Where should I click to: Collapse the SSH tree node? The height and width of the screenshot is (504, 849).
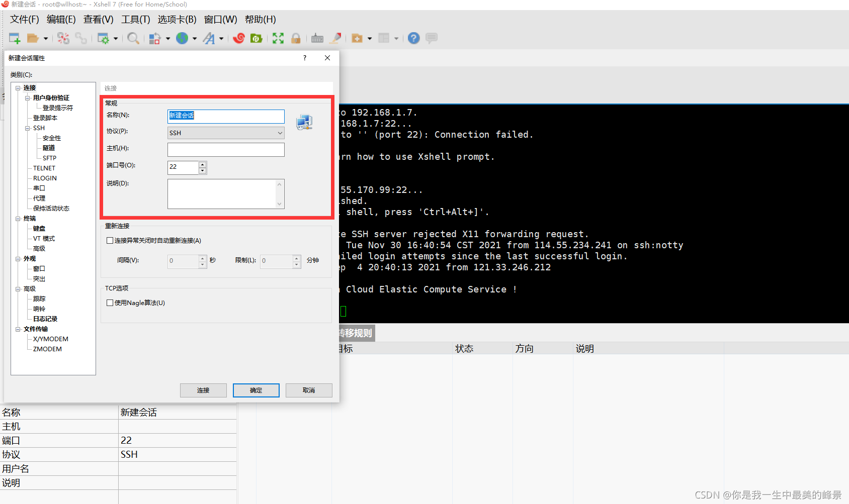click(28, 128)
